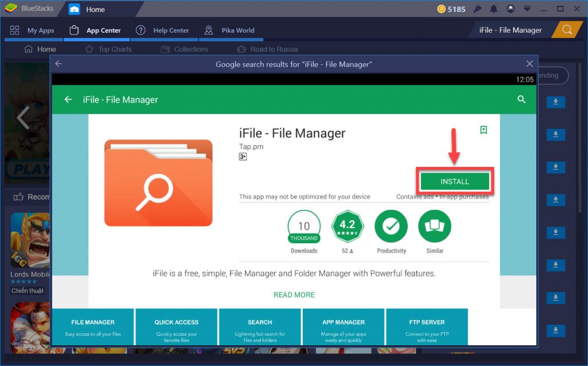
Task: Go back from Google search results dialog
Action: point(59,64)
